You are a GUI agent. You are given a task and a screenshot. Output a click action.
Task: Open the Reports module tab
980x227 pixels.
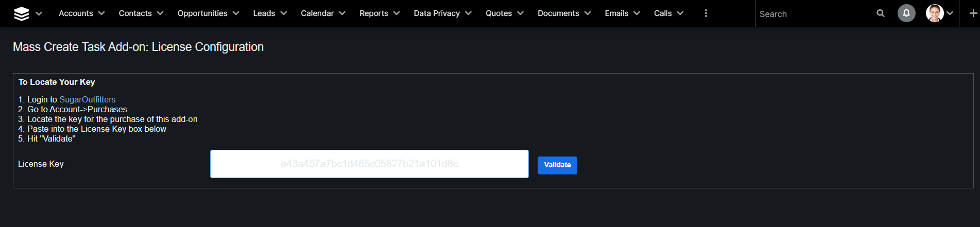(374, 13)
